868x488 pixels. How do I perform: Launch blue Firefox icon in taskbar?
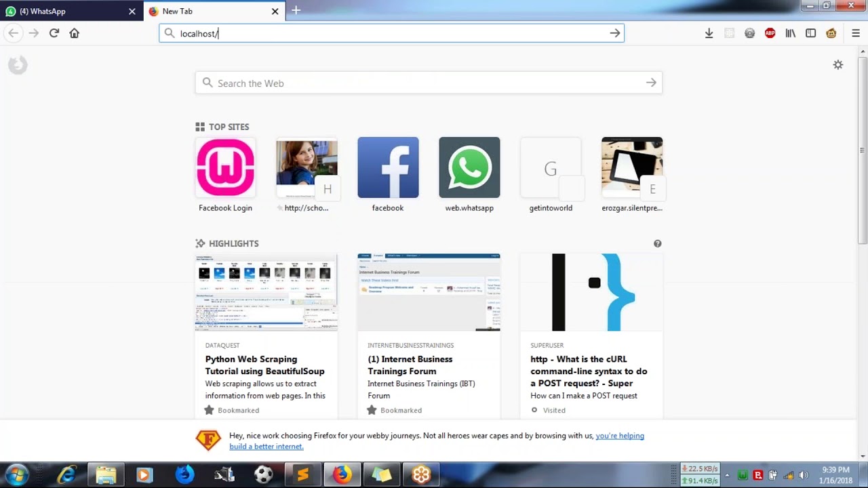(x=184, y=474)
